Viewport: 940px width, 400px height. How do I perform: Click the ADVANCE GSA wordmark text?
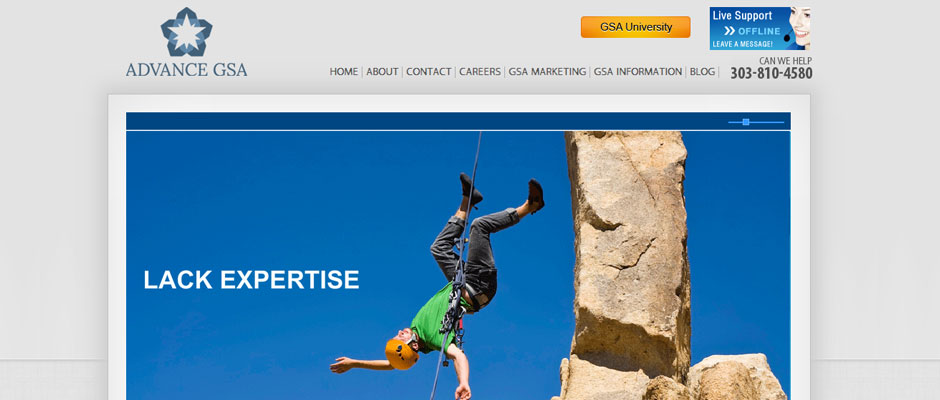click(186, 70)
